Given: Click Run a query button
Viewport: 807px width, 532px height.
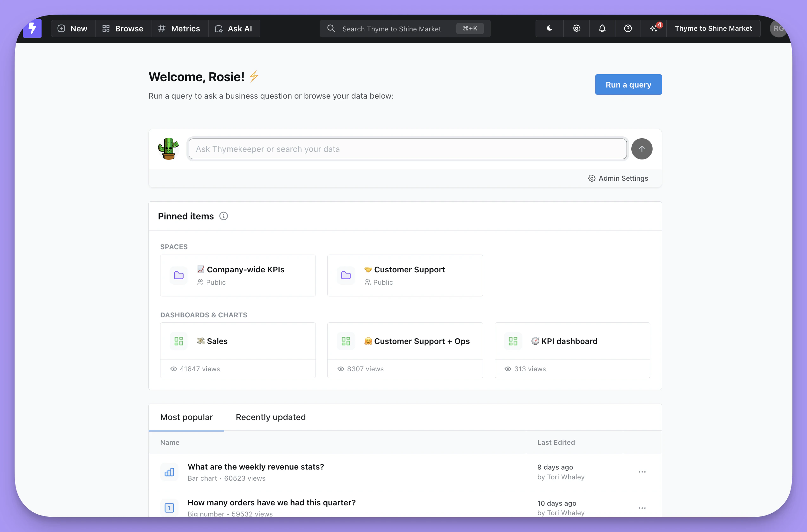Looking at the screenshot, I should 628,84.
